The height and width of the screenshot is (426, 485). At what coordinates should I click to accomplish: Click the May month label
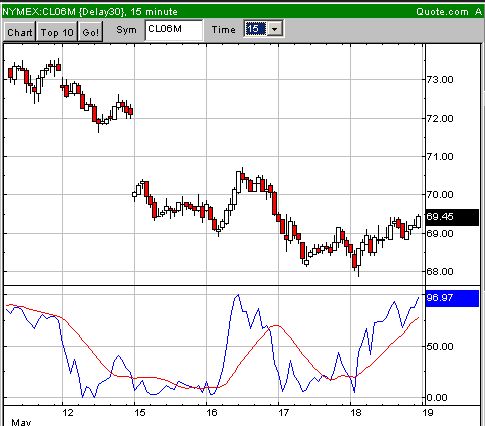tap(21, 422)
